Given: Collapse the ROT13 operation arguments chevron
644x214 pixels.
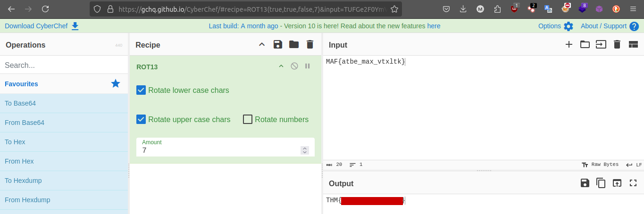Looking at the screenshot, I should 281,66.
